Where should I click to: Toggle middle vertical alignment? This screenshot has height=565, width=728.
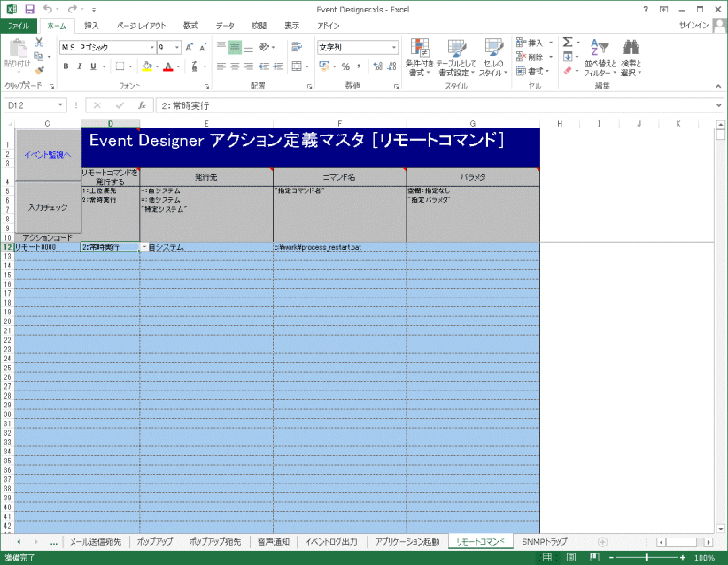[235, 47]
